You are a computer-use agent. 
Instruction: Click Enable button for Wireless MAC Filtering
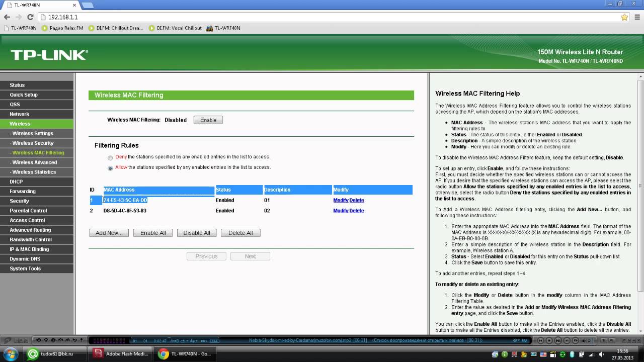tap(208, 120)
